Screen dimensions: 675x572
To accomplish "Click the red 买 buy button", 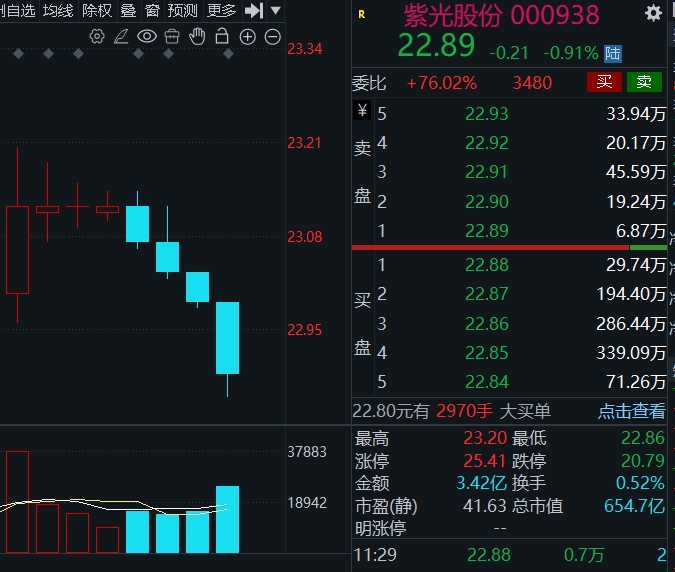I will tap(604, 82).
